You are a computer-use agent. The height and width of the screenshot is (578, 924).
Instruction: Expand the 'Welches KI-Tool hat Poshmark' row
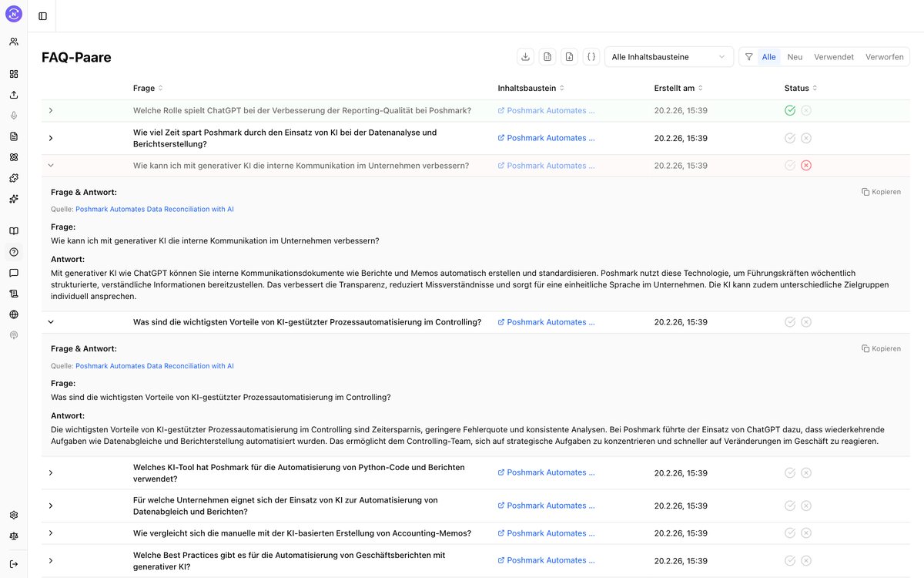pyautogui.click(x=51, y=473)
